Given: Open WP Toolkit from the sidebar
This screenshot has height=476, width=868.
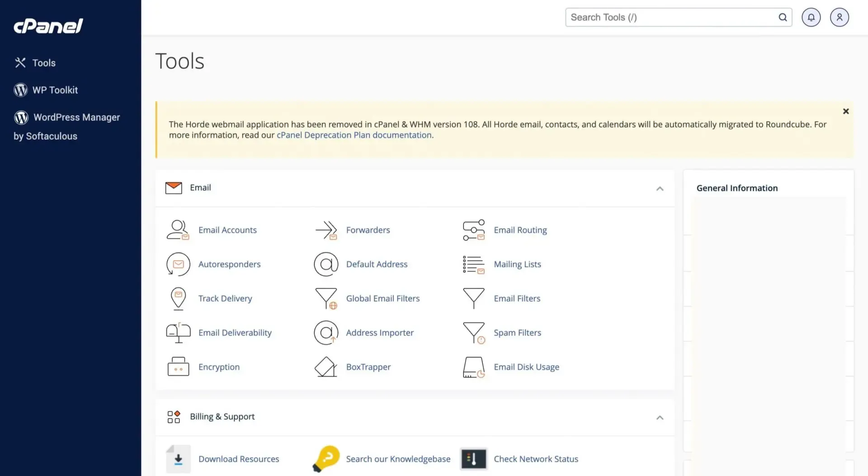Looking at the screenshot, I should [55, 90].
